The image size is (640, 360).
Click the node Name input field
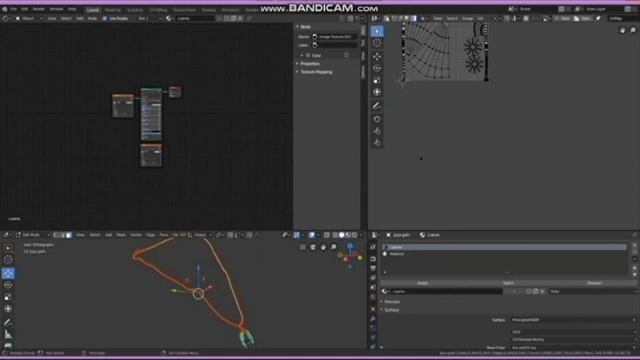click(335, 37)
